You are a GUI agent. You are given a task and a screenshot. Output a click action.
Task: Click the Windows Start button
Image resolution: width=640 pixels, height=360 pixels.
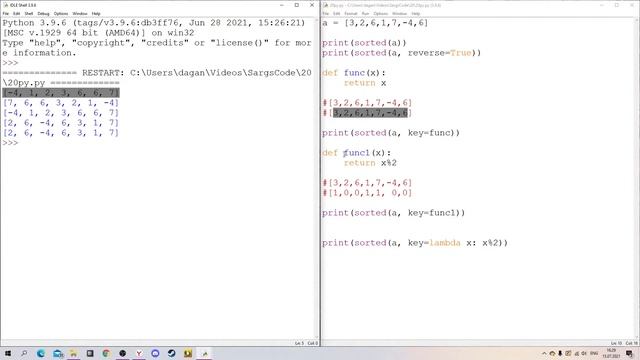[x=7, y=353]
